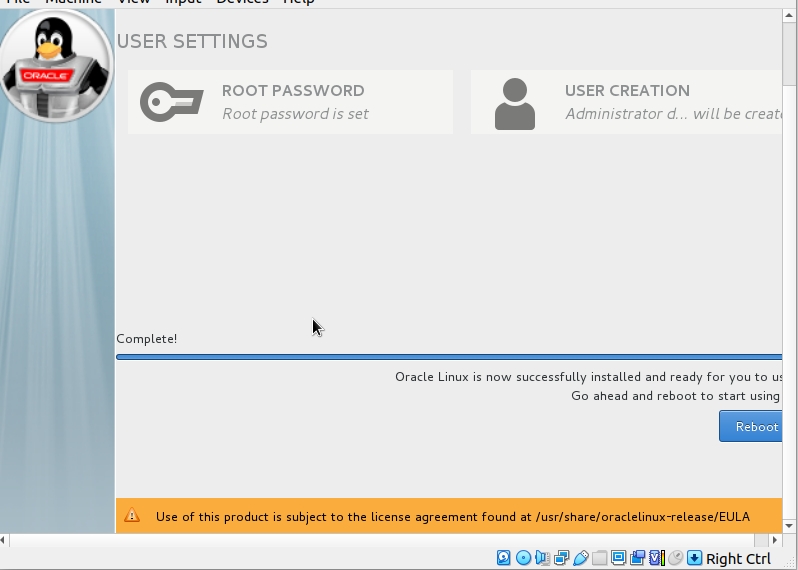This screenshot has width=798, height=570.
Task: Click the mouse integration status icon
Action: 675,558
